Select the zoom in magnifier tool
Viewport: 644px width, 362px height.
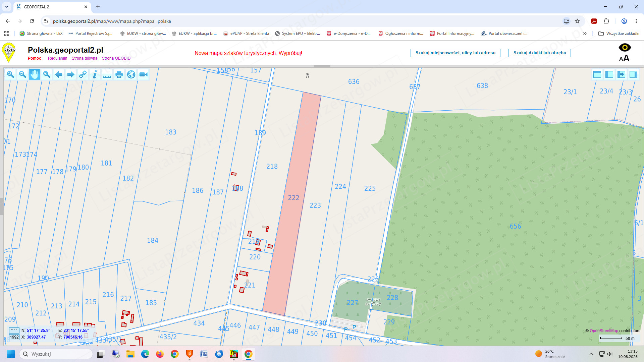[x=10, y=74]
